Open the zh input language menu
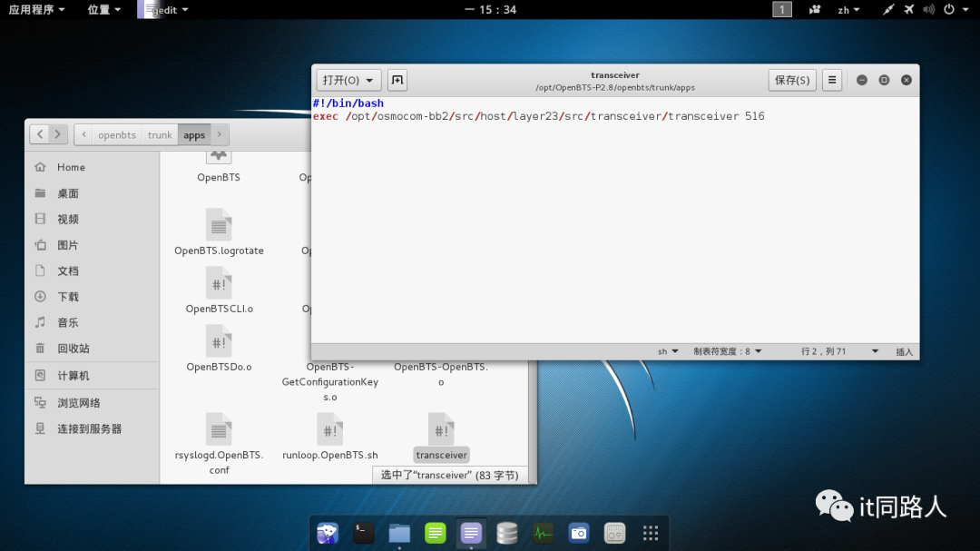The width and height of the screenshot is (980, 551). click(x=848, y=9)
